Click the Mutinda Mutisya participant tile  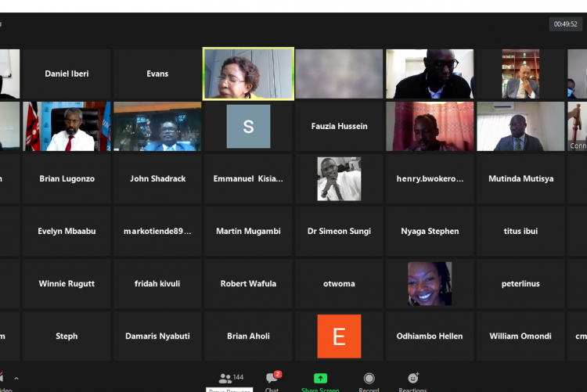point(520,179)
